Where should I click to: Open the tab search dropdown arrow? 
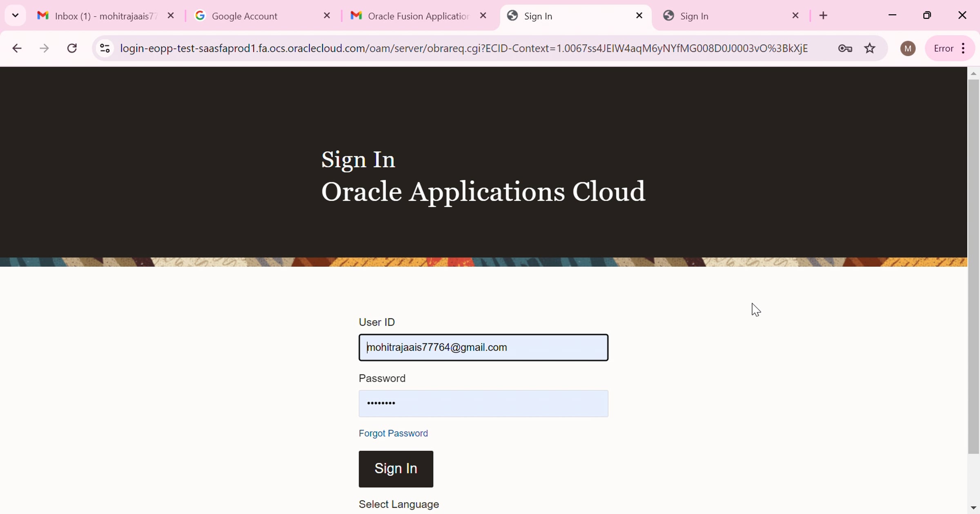tap(16, 16)
